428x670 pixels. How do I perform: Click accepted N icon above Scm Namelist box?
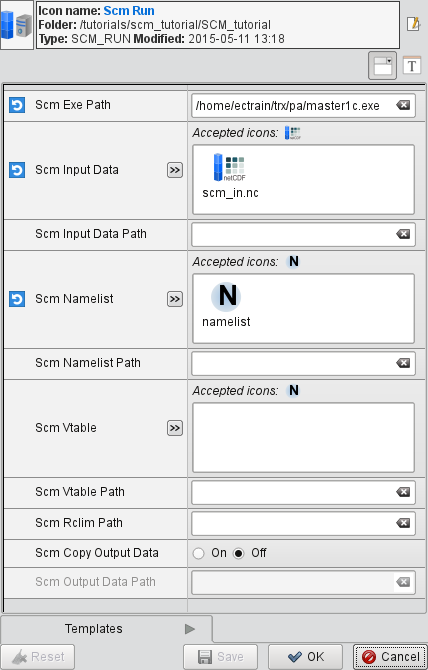click(293, 262)
